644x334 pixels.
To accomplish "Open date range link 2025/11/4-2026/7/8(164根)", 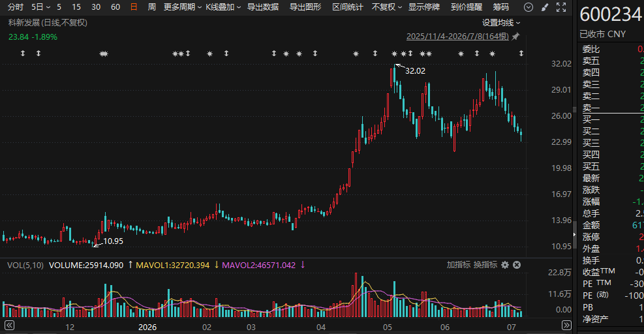I will pyautogui.click(x=457, y=36).
